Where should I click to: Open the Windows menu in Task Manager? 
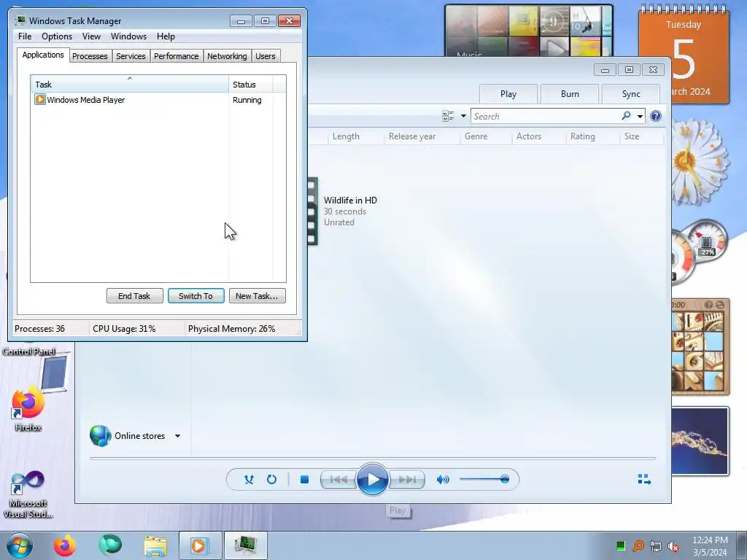[128, 36]
